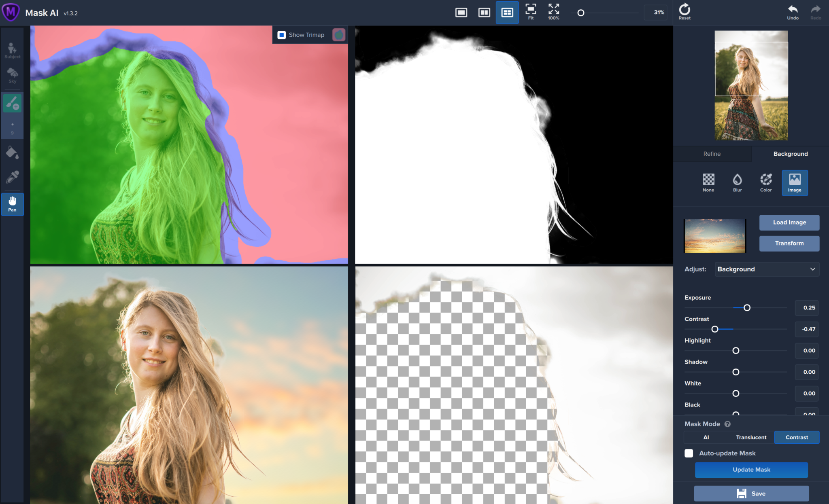The height and width of the screenshot is (504, 829).
Task: Adjust the zoom slider handle
Action: 580,13
